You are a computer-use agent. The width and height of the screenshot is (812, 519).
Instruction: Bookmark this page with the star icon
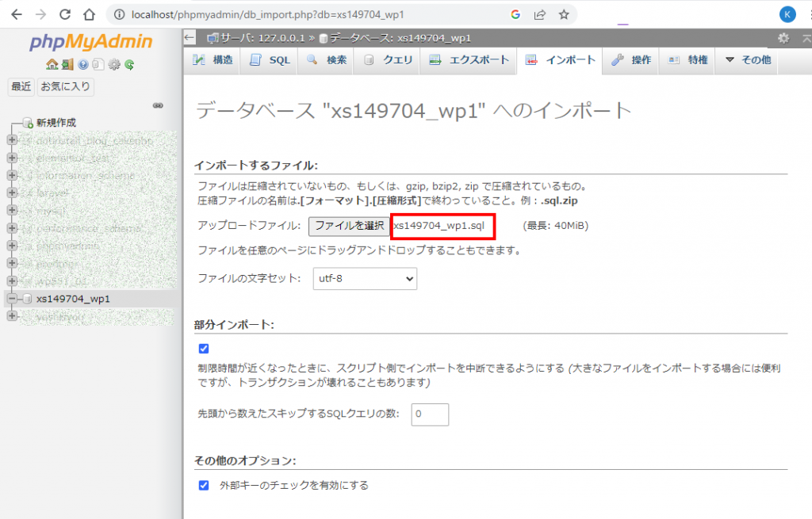tap(564, 14)
